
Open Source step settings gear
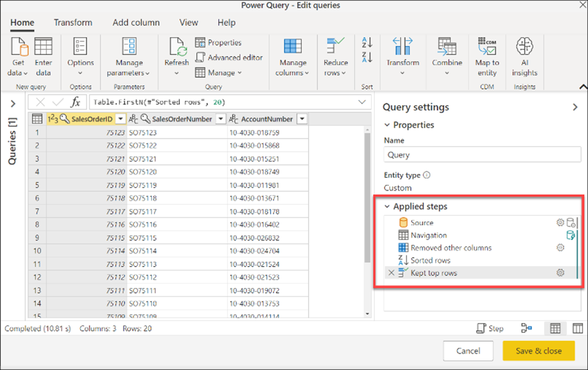click(560, 223)
